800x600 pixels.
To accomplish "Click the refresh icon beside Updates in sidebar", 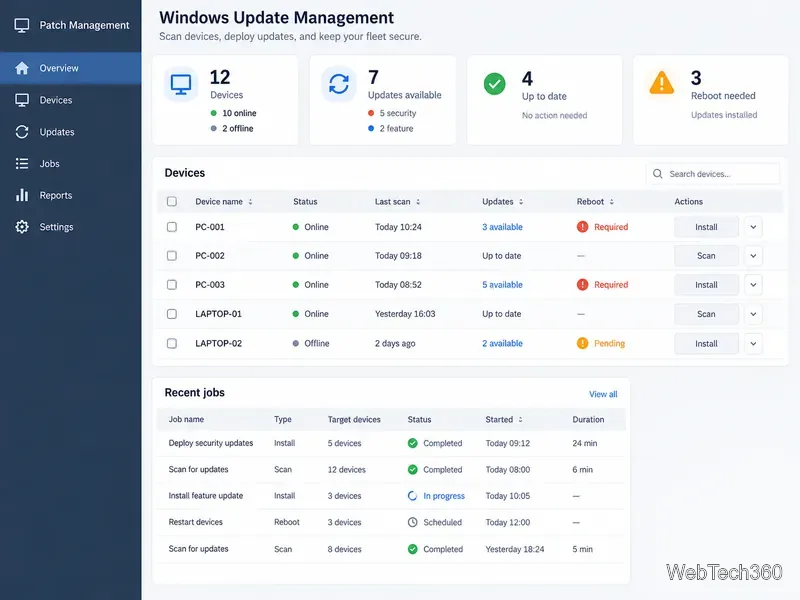I will tap(21, 132).
